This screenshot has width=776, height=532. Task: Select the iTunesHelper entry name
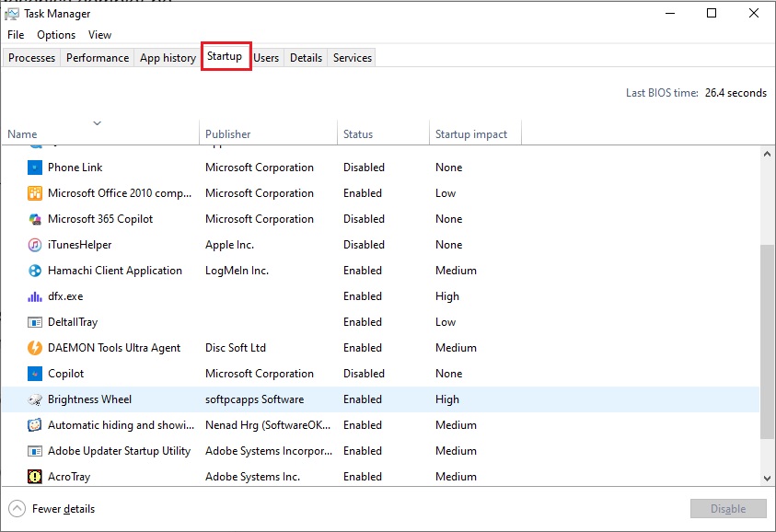coord(80,245)
